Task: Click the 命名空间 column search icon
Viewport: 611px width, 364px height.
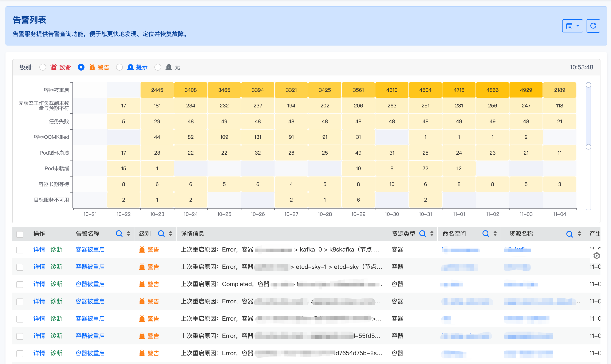Action: pos(485,234)
